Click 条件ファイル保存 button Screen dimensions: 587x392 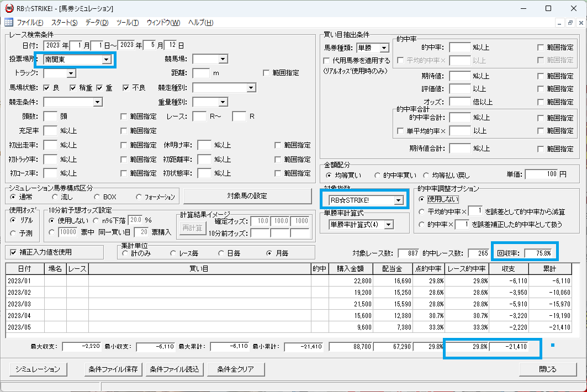[x=113, y=369]
